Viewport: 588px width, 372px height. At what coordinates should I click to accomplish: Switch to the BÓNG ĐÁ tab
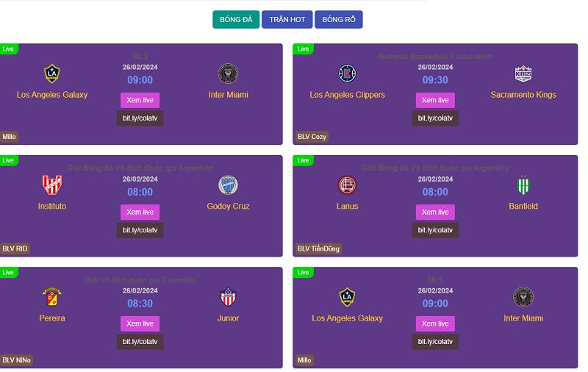click(236, 20)
